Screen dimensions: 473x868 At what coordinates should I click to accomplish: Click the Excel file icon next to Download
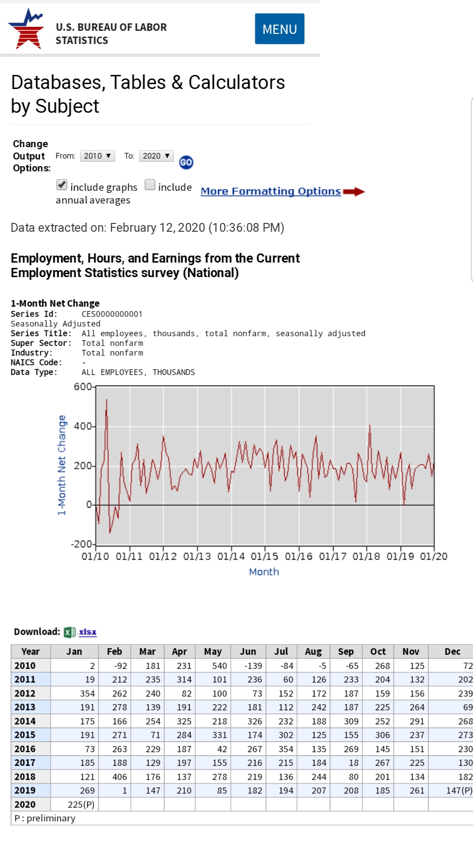[x=69, y=632]
